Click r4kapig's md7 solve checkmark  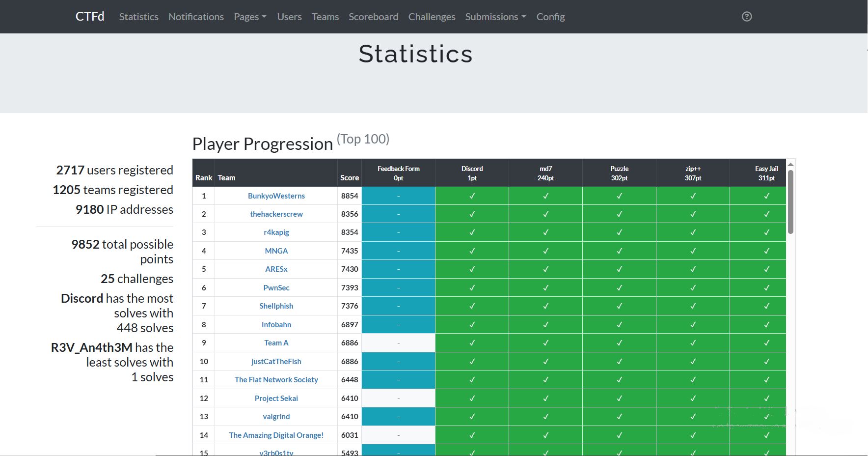(x=545, y=232)
